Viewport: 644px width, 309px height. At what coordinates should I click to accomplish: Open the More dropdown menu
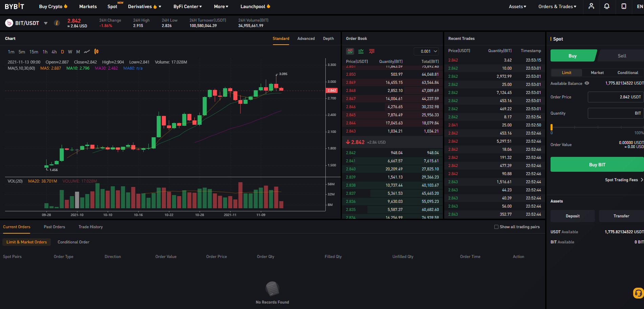(x=221, y=6)
